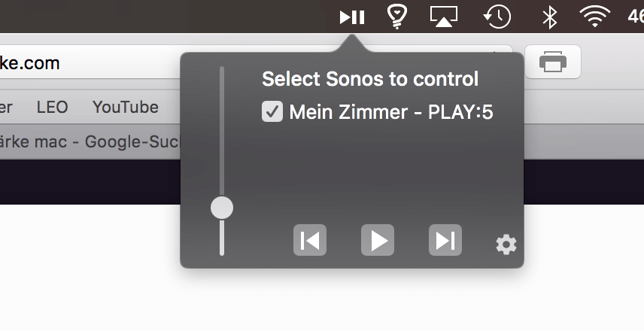Start Sonos playback with the play button
This screenshot has height=331, width=644.
[x=378, y=240]
